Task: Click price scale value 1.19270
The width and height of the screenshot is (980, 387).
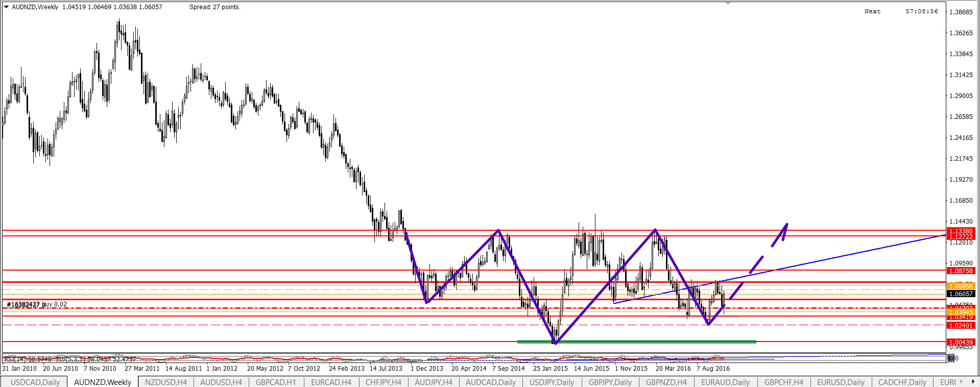Action: coord(961,179)
